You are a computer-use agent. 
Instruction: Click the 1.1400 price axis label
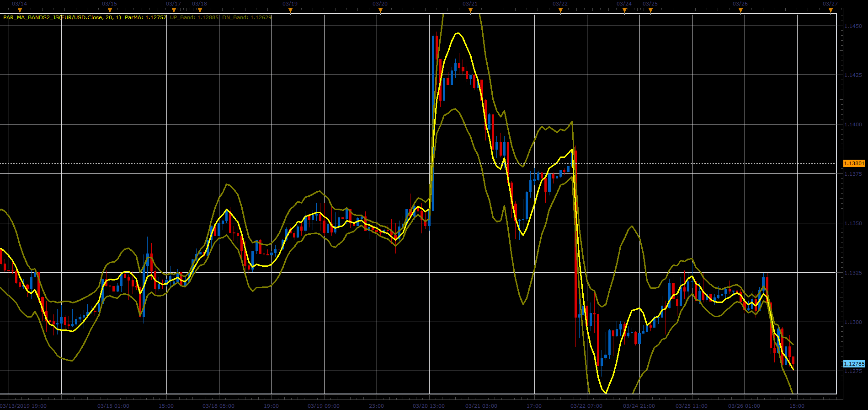point(853,124)
